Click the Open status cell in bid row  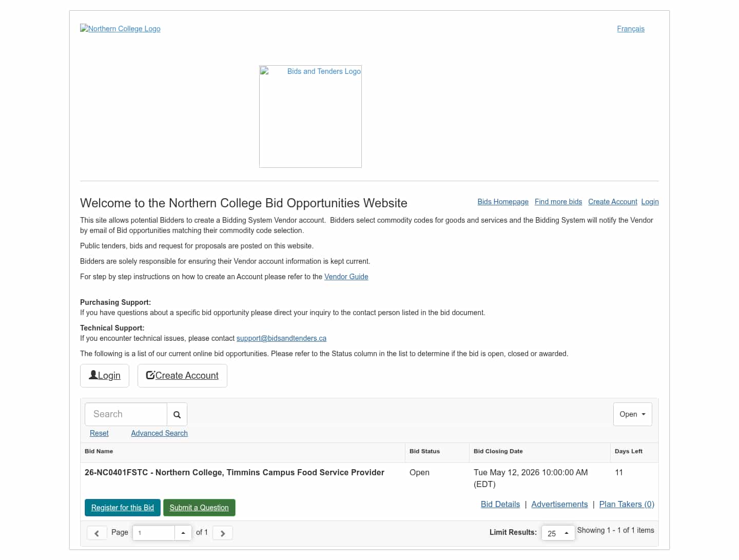[419, 472]
